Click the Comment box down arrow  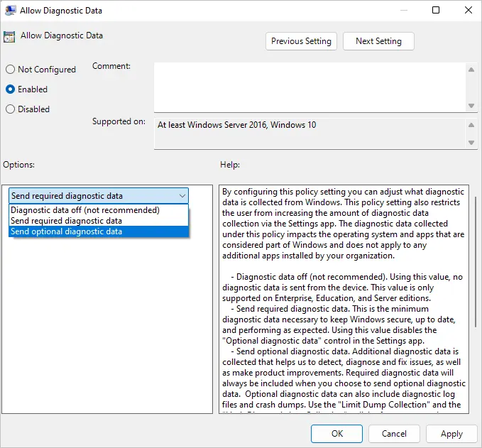pos(471,106)
